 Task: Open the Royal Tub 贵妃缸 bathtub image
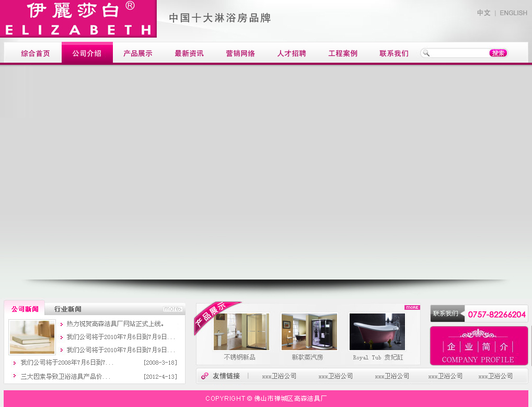[377, 332]
